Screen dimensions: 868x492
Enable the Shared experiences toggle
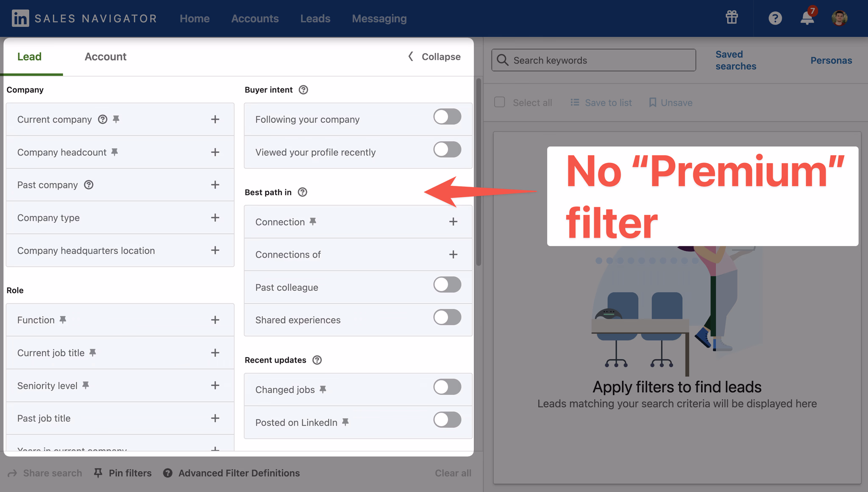447,317
